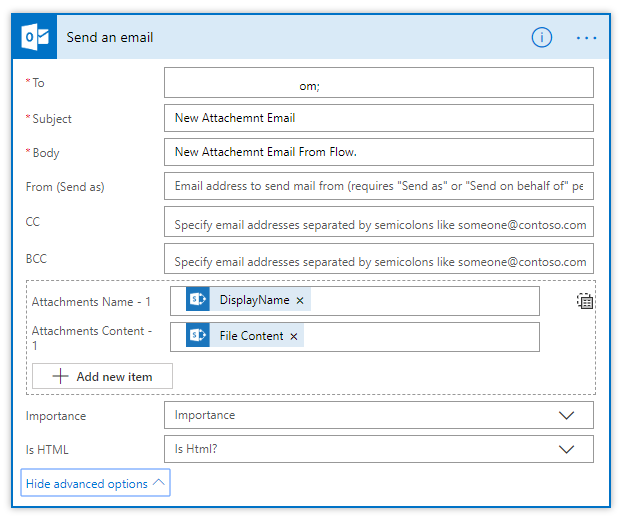Expand the Importance dropdown
This screenshot has width=621, height=520.
coord(566,415)
